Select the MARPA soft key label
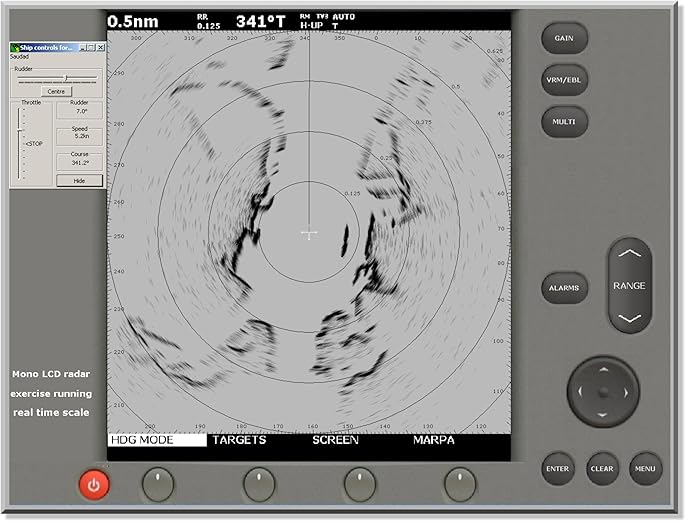Screen dimensions: 688x524 point(434,440)
